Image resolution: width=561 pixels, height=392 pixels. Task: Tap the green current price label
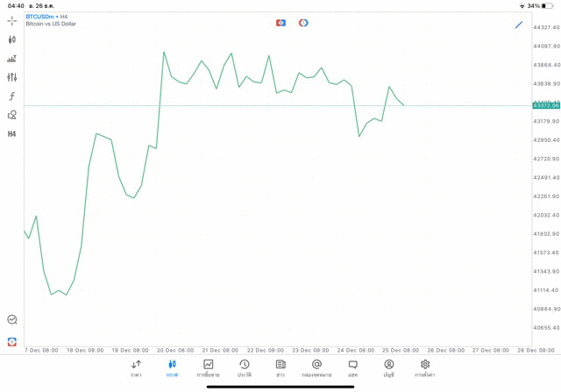545,105
